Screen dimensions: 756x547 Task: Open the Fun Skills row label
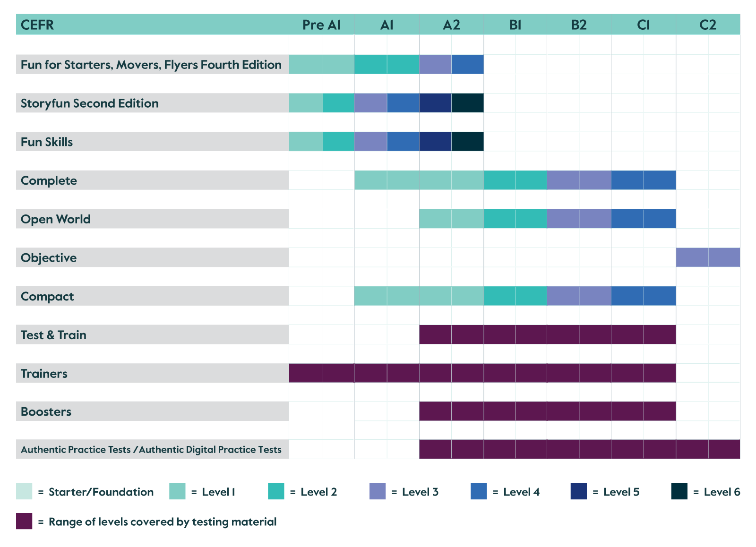(x=47, y=142)
